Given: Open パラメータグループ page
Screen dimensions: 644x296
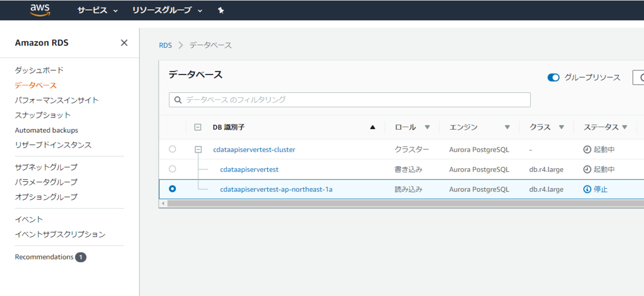Looking at the screenshot, I should click(x=46, y=182).
